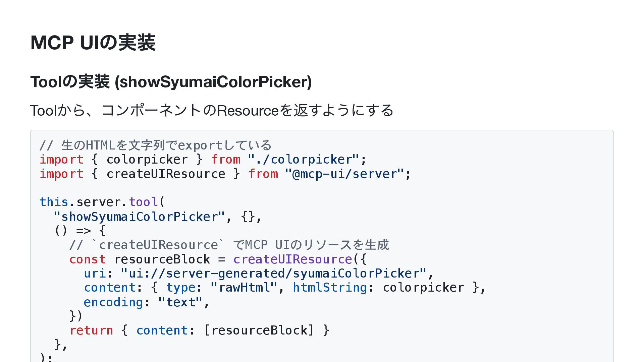The width and height of the screenshot is (644, 362).
Task: Click the purple 'createUIResource' function call
Action: point(293,259)
